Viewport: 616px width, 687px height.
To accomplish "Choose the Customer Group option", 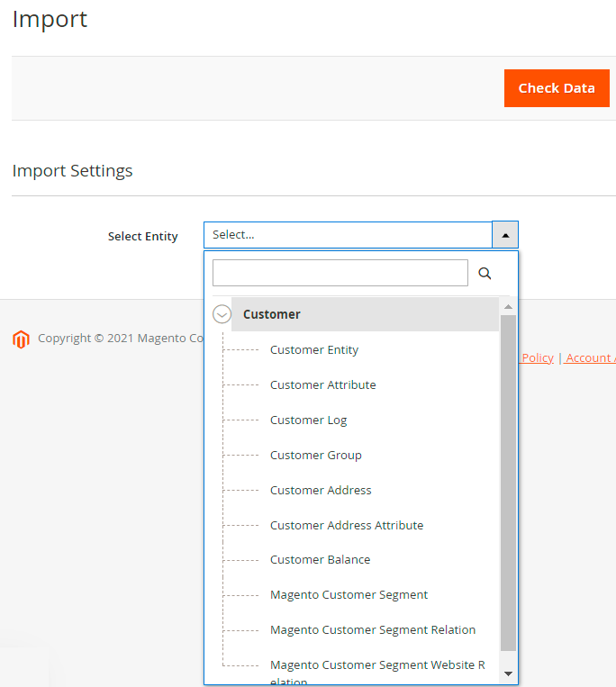I will 316,456.
